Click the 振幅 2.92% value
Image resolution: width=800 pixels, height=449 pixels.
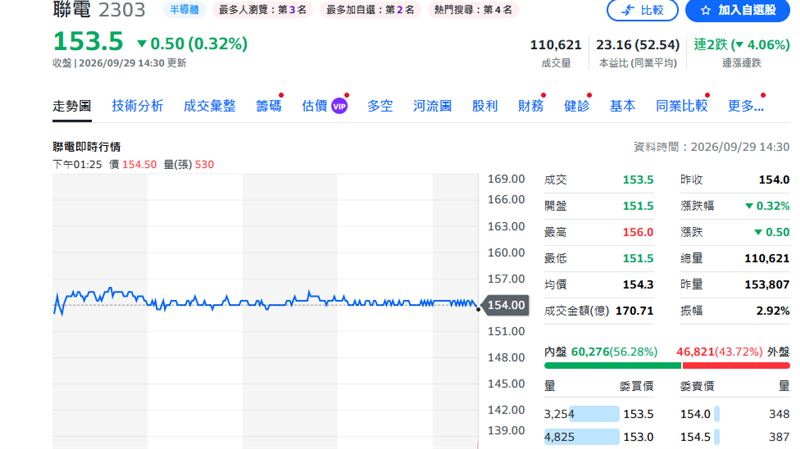click(x=772, y=311)
